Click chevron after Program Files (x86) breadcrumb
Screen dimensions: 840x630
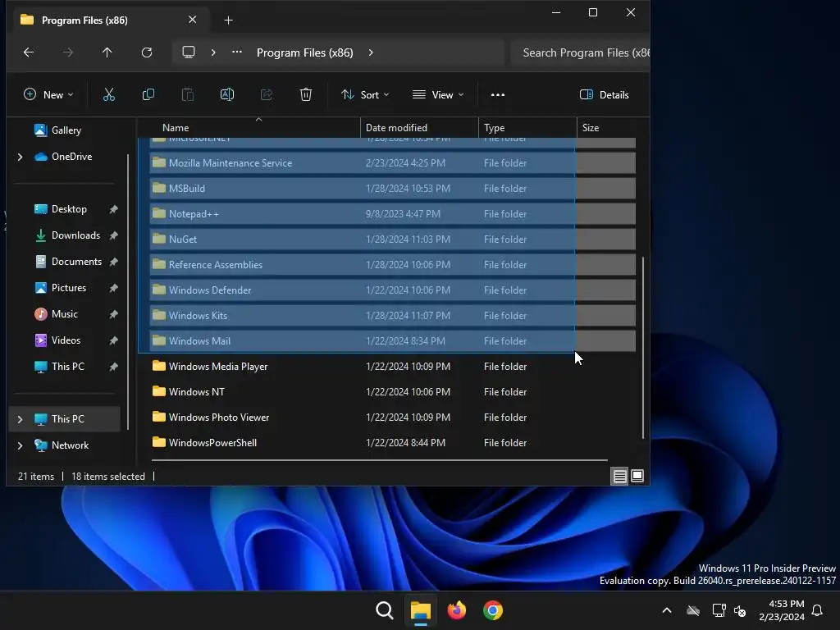pos(371,52)
